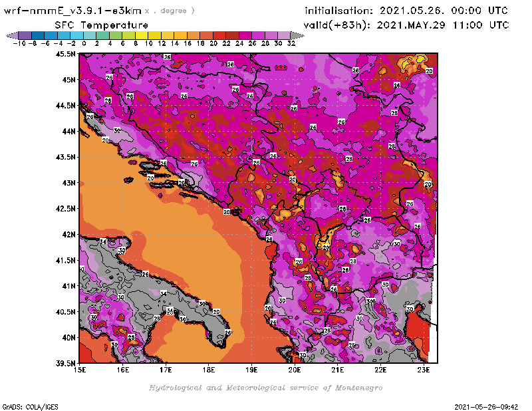Click the SFC Temperature legend title
532x411 pixels.
coord(97,25)
